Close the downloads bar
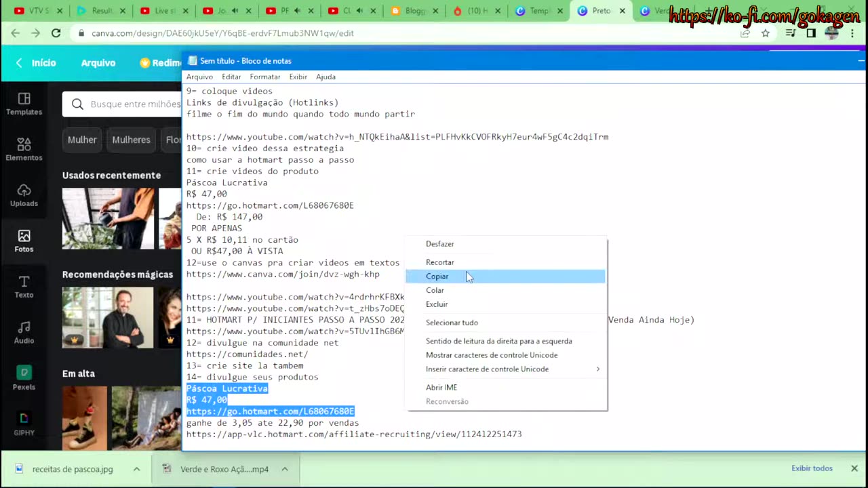 point(854,468)
